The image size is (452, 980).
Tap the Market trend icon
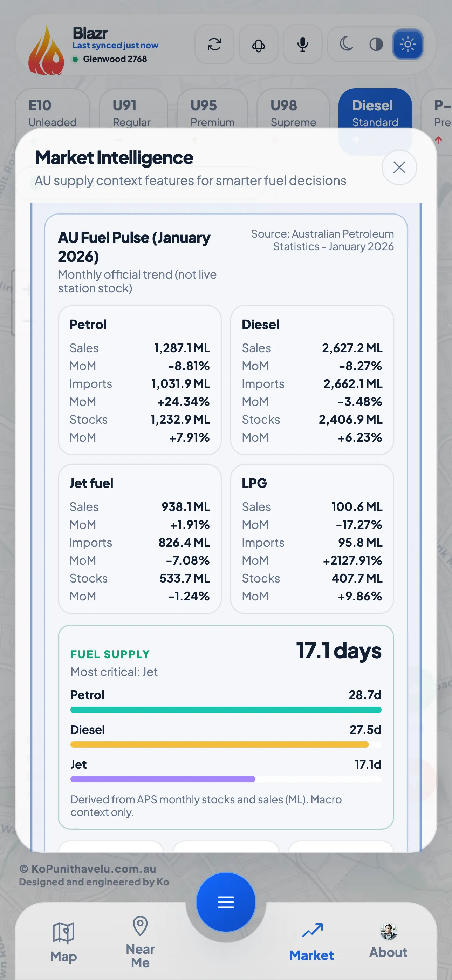311,931
